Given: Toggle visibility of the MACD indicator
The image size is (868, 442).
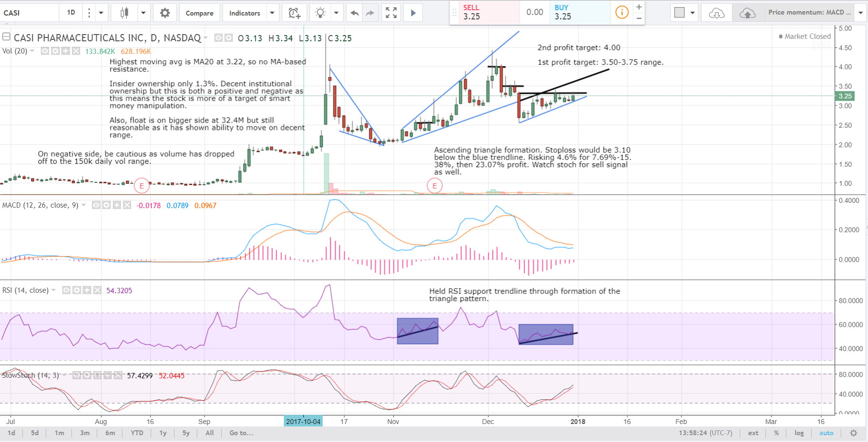Looking at the screenshot, I should (96, 205).
